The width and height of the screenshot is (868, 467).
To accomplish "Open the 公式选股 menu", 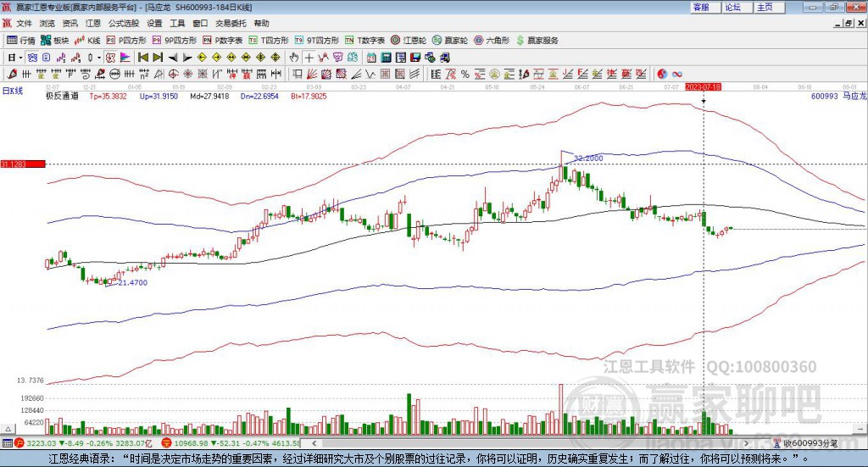I will click(x=124, y=23).
